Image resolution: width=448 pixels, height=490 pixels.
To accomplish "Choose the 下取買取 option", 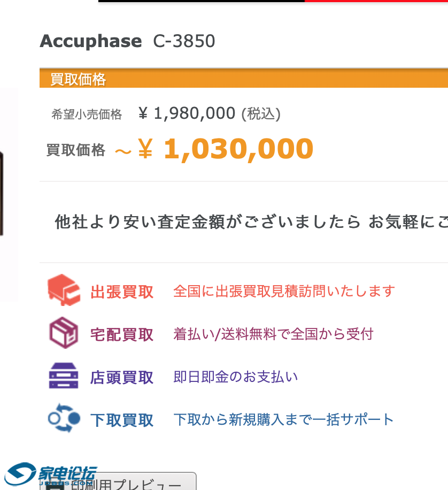I will click(x=122, y=420).
